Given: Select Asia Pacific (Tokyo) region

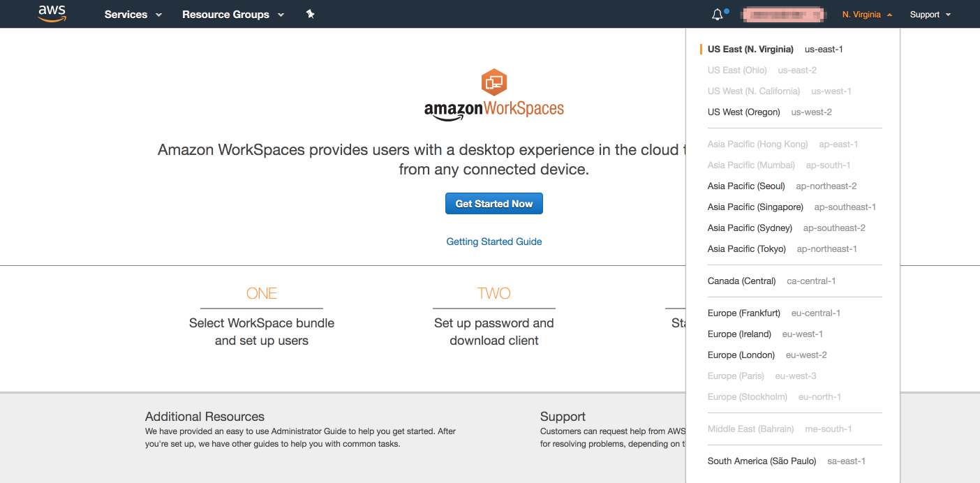Looking at the screenshot, I should 746,249.
